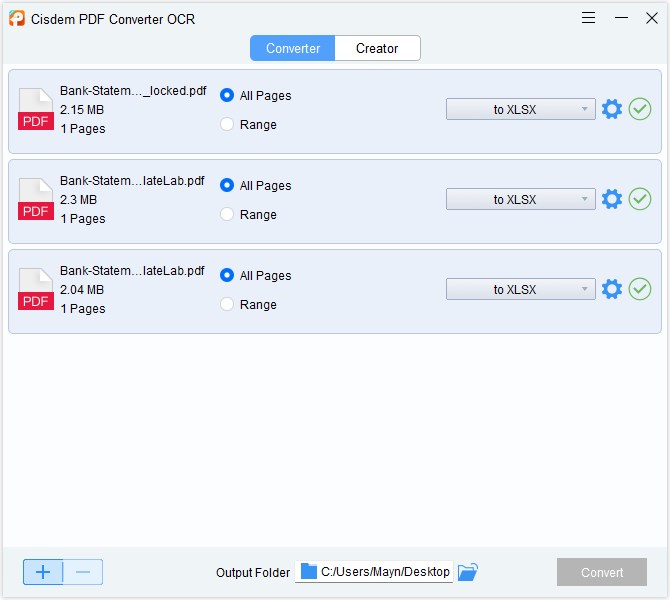The image size is (670, 600).
Task: Browse output folder with open-folder icon
Action: coord(467,572)
